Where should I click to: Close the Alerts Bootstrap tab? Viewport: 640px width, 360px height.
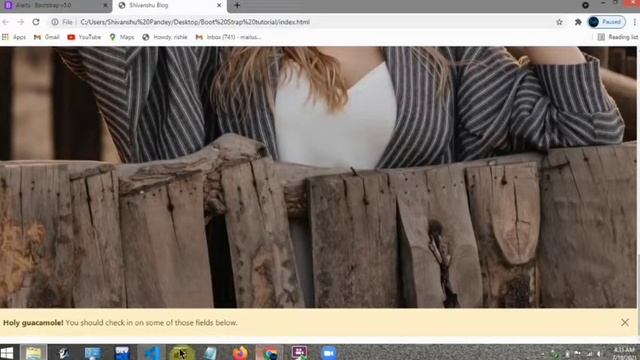(x=105, y=6)
